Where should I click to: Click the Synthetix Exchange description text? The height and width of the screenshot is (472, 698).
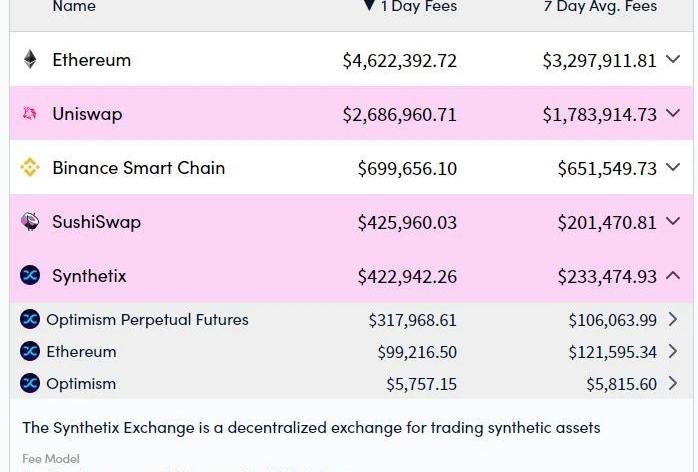[x=311, y=428]
